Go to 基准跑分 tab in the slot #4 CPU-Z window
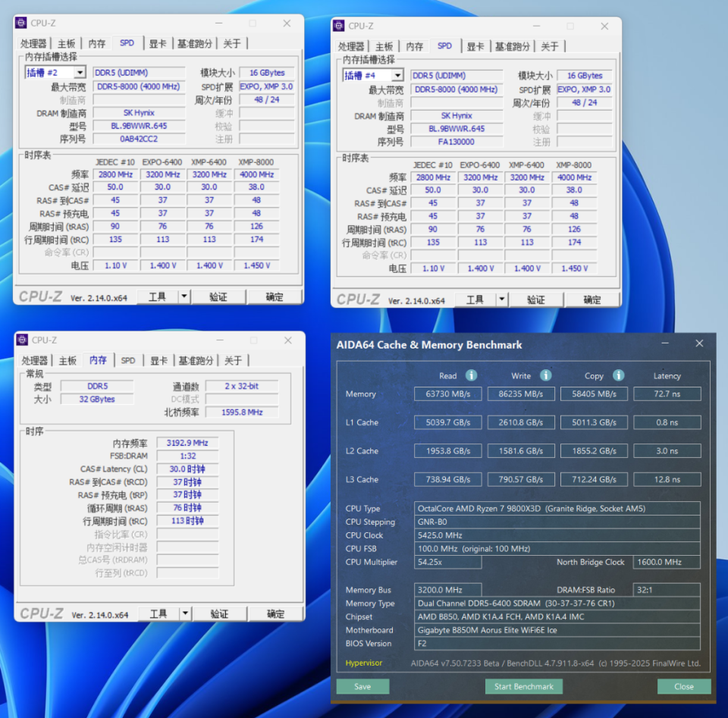Screen dimensions: 728x718 [512, 46]
